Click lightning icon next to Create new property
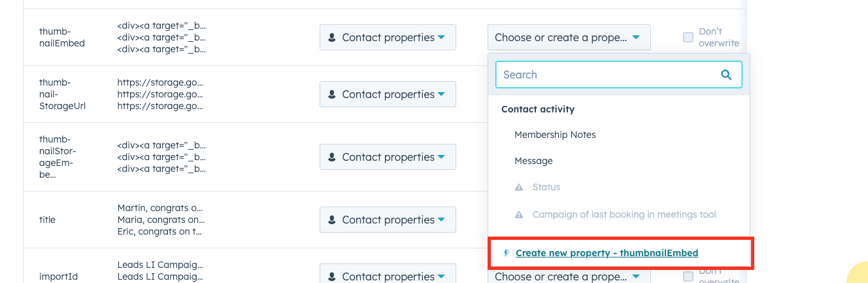 [507, 253]
